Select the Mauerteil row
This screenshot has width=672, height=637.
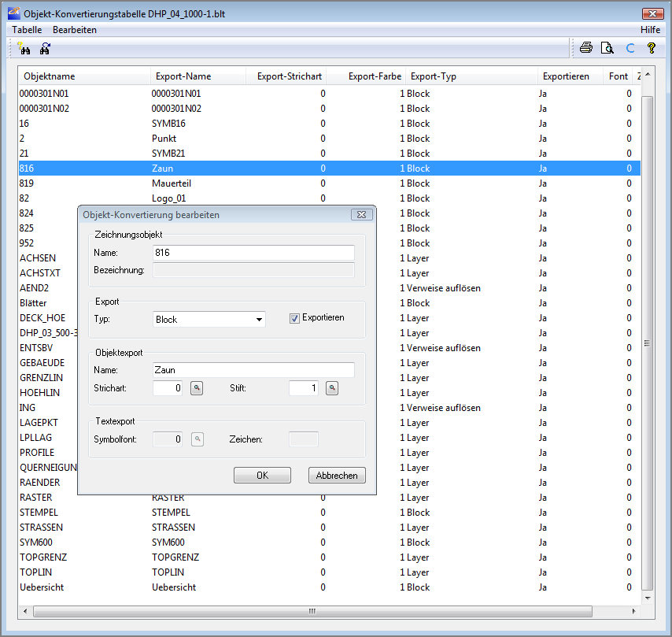click(x=330, y=183)
